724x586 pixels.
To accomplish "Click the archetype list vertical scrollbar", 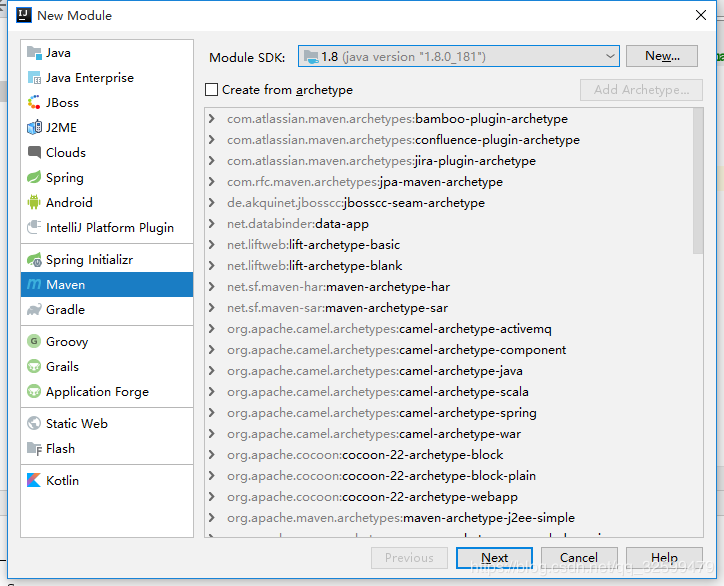I will [697, 180].
